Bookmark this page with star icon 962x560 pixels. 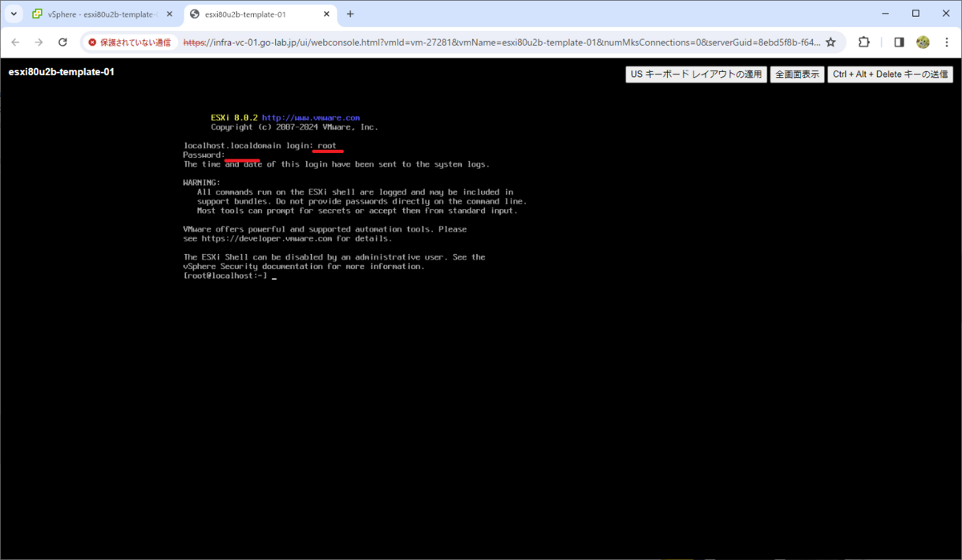coord(831,42)
